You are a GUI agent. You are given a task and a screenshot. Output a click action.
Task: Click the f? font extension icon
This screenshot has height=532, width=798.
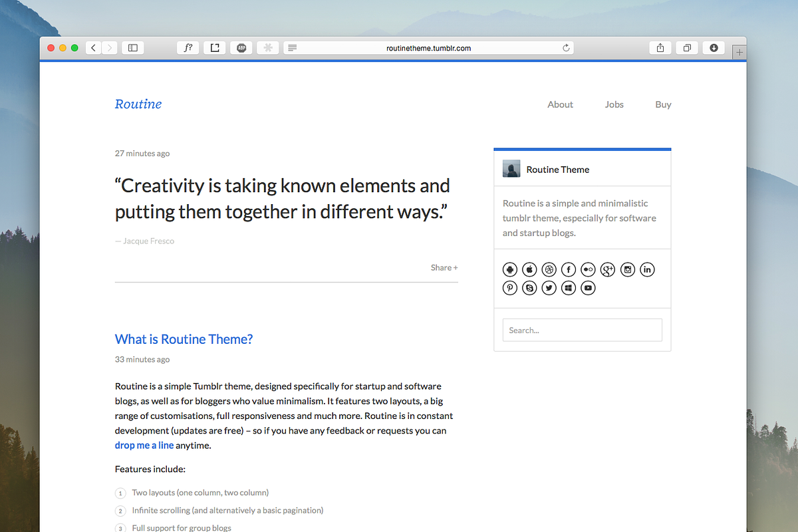(x=188, y=48)
